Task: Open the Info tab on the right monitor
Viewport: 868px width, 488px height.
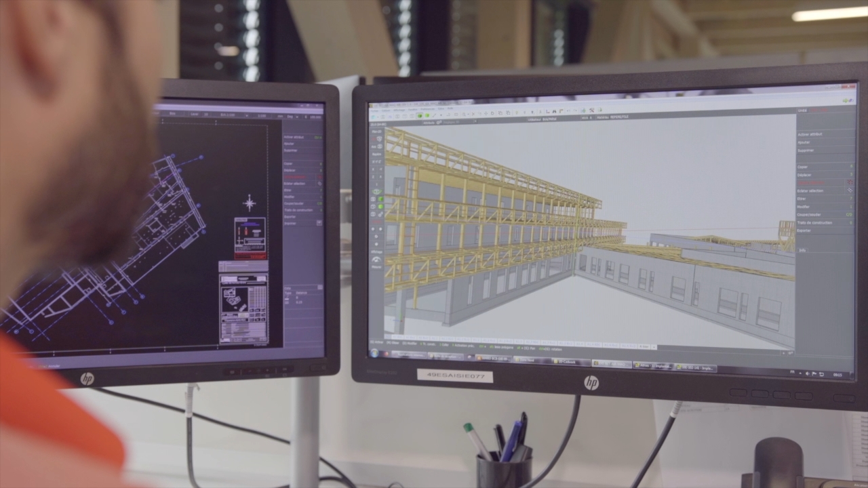Action: (802, 250)
